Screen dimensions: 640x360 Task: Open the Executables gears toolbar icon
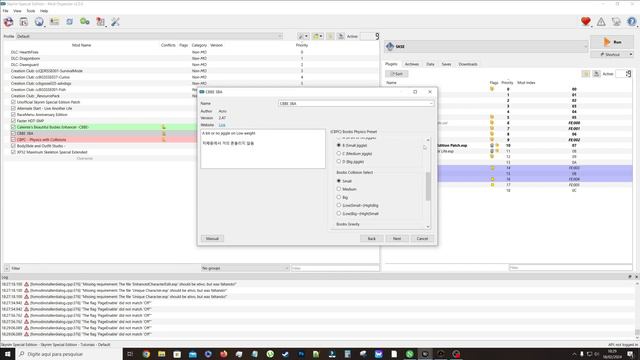pos(85,22)
